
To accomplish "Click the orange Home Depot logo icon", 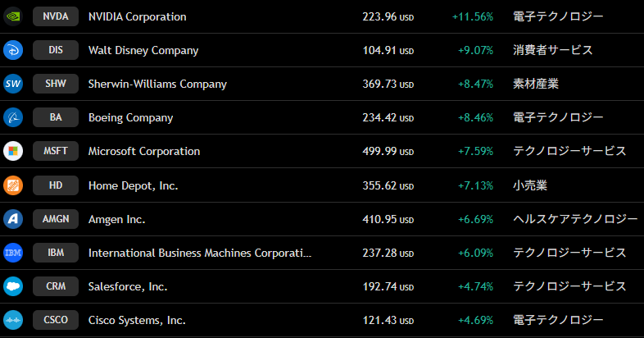I will pyautogui.click(x=13, y=185).
